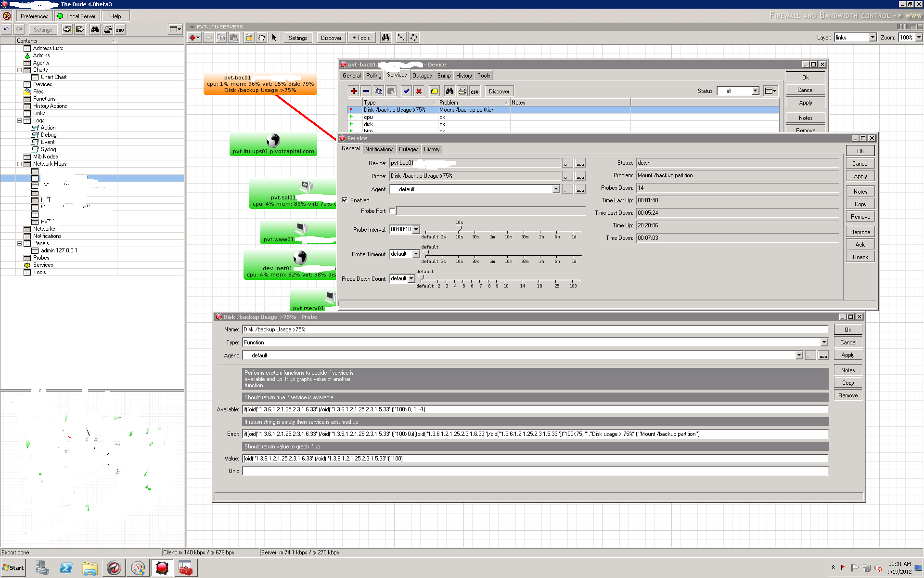This screenshot has width=924, height=578.
Task: Open the Service Agent dropdown
Action: pyautogui.click(x=556, y=189)
